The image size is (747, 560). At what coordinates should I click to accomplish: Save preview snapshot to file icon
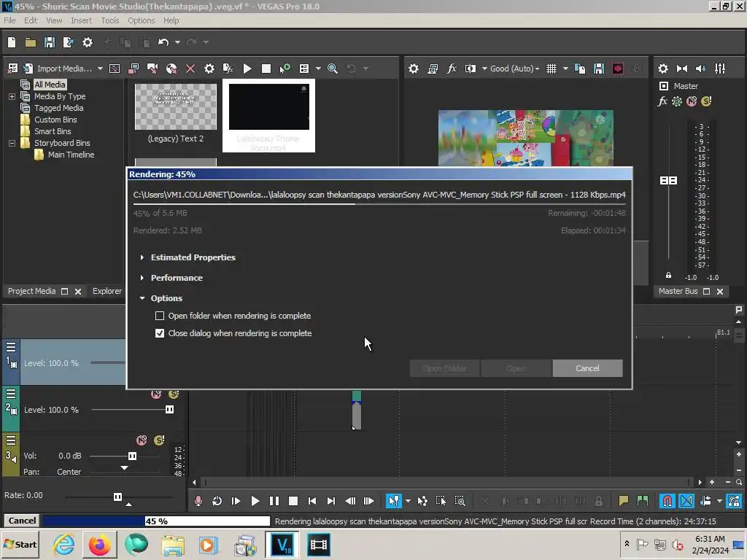tap(599, 69)
